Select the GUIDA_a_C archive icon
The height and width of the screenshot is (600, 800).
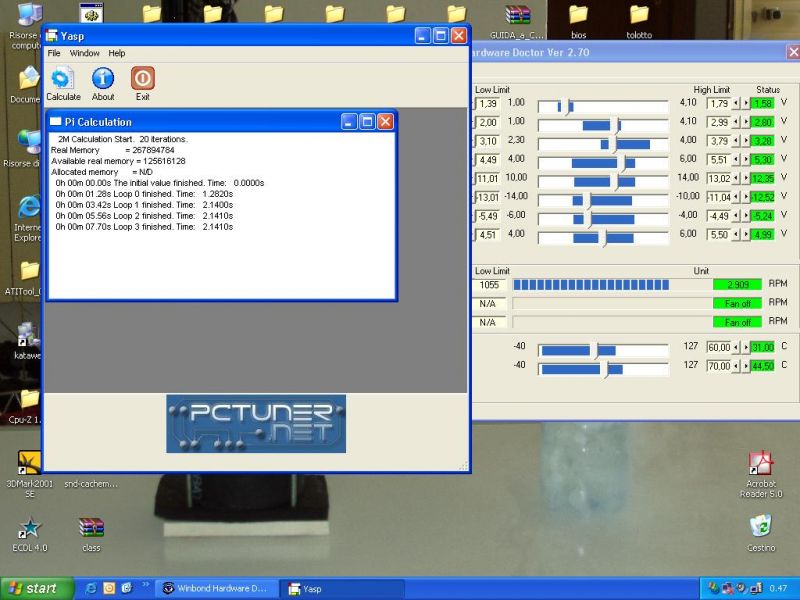tap(517, 14)
